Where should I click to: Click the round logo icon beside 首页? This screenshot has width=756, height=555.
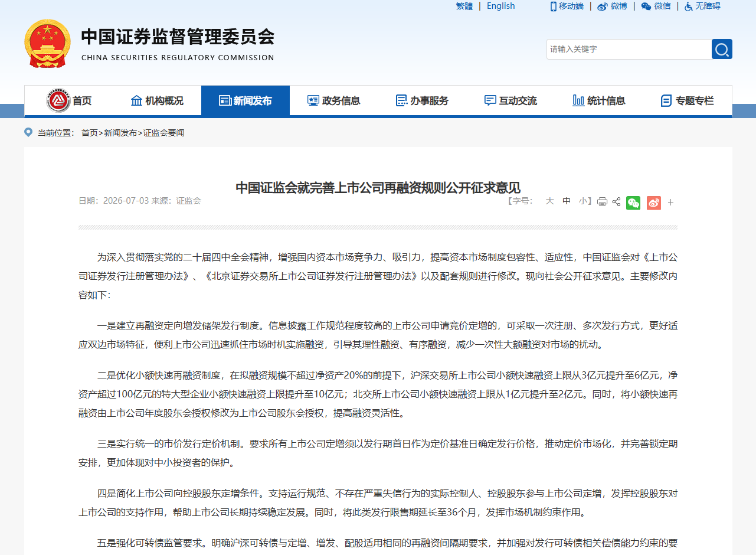coord(58,100)
